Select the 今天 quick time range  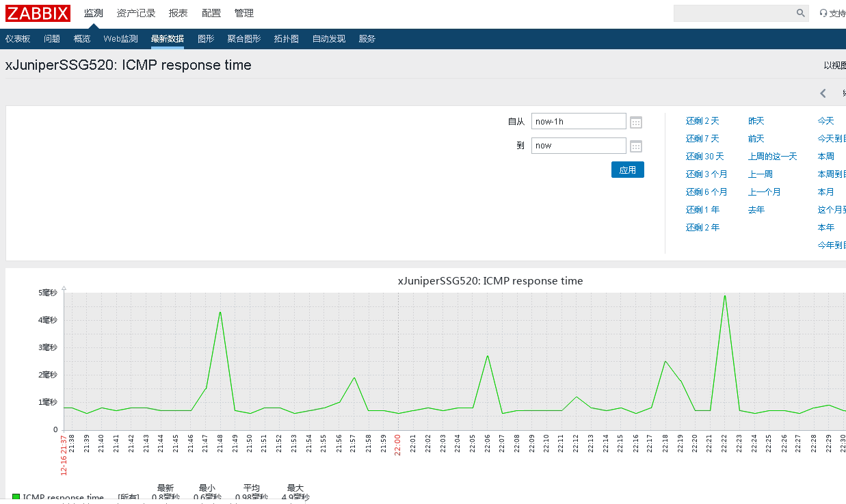[825, 120]
